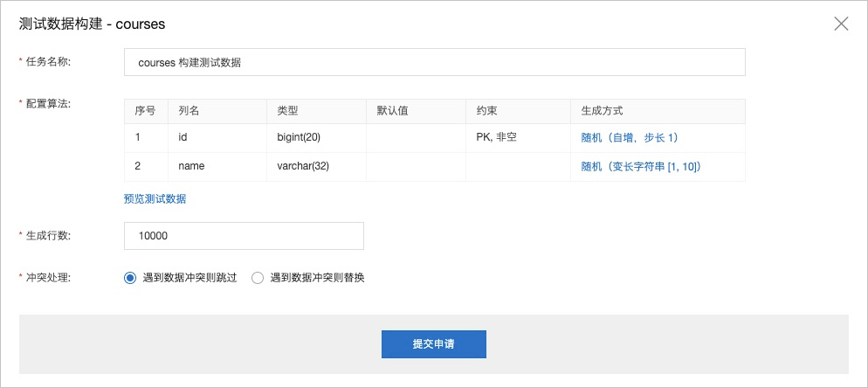Click the 任务名称 input field
Viewport: 868px width, 388px height.
tap(435, 62)
